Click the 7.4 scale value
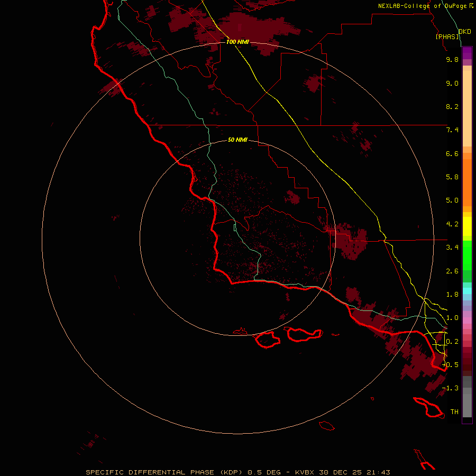 (x=452, y=130)
